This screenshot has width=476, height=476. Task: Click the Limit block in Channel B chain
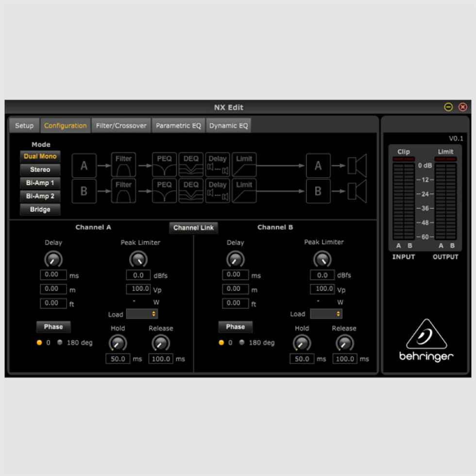click(244, 191)
